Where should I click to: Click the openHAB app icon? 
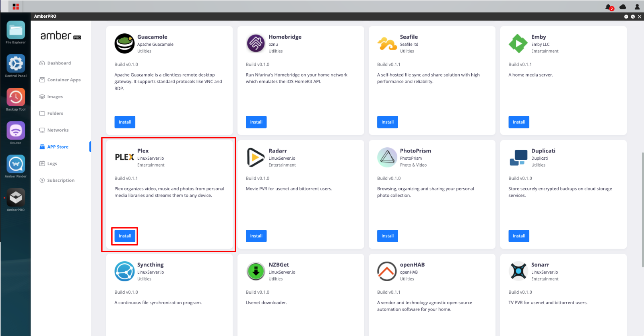[387, 271]
